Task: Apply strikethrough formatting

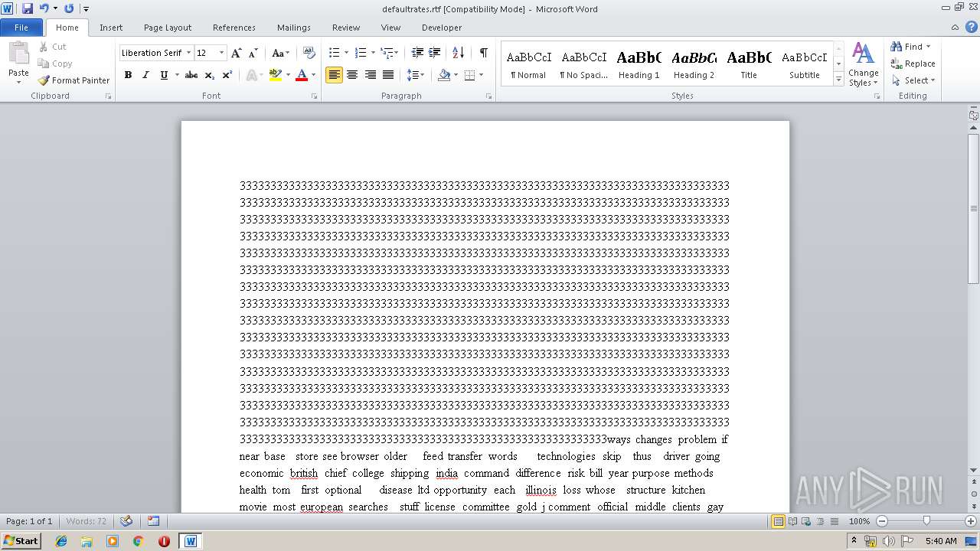Action: [191, 75]
